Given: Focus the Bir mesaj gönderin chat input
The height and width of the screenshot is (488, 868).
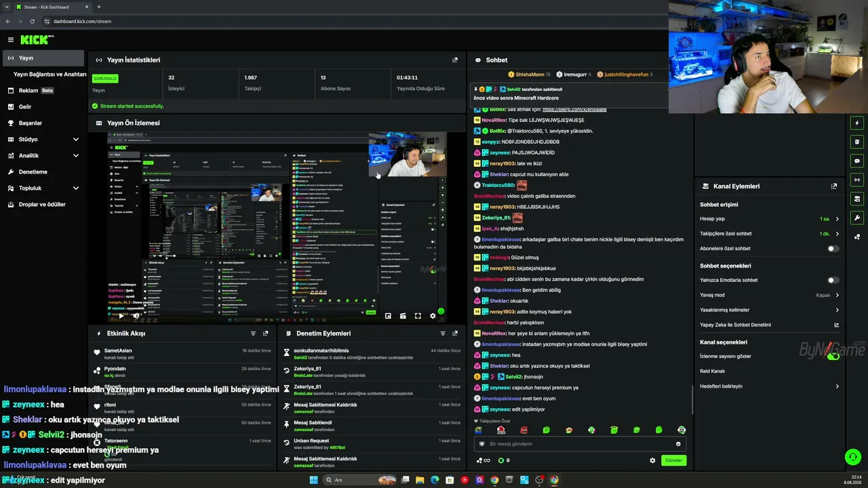Looking at the screenshot, I should click(580, 444).
